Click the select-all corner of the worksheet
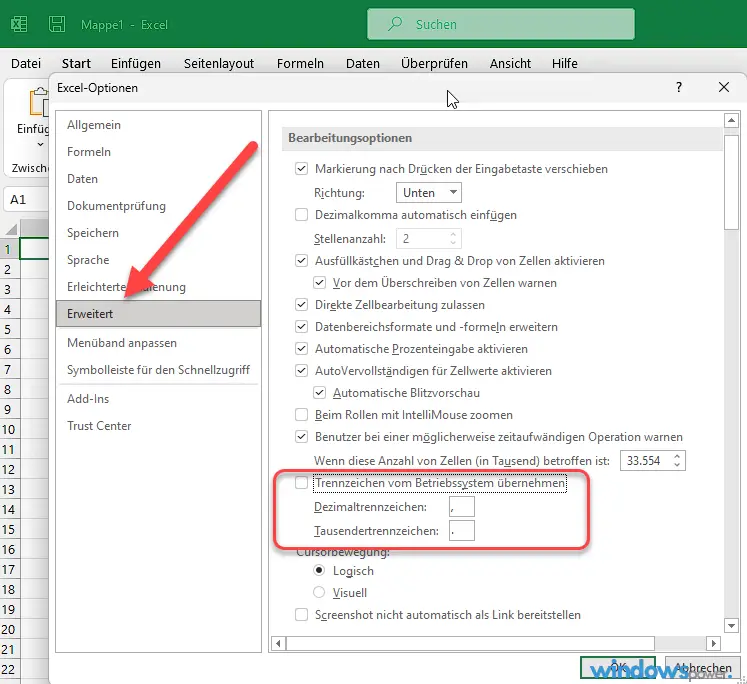747x684 pixels. (x=10, y=229)
